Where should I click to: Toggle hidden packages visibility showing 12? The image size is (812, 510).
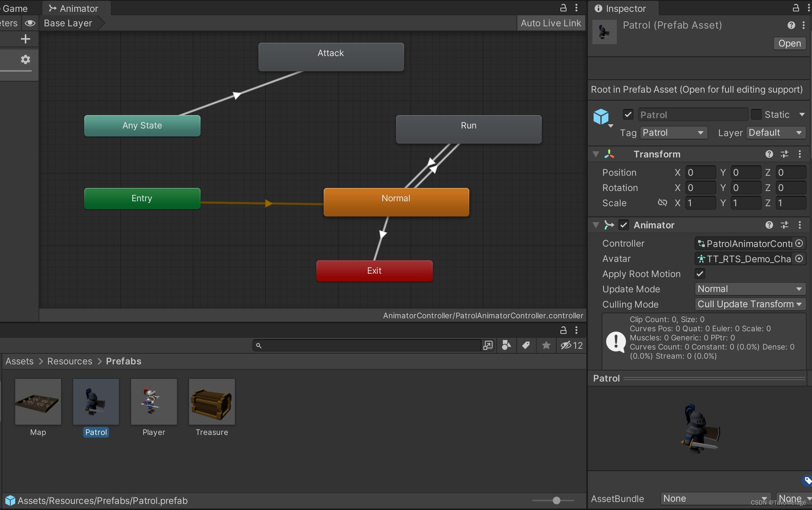(x=571, y=345)
